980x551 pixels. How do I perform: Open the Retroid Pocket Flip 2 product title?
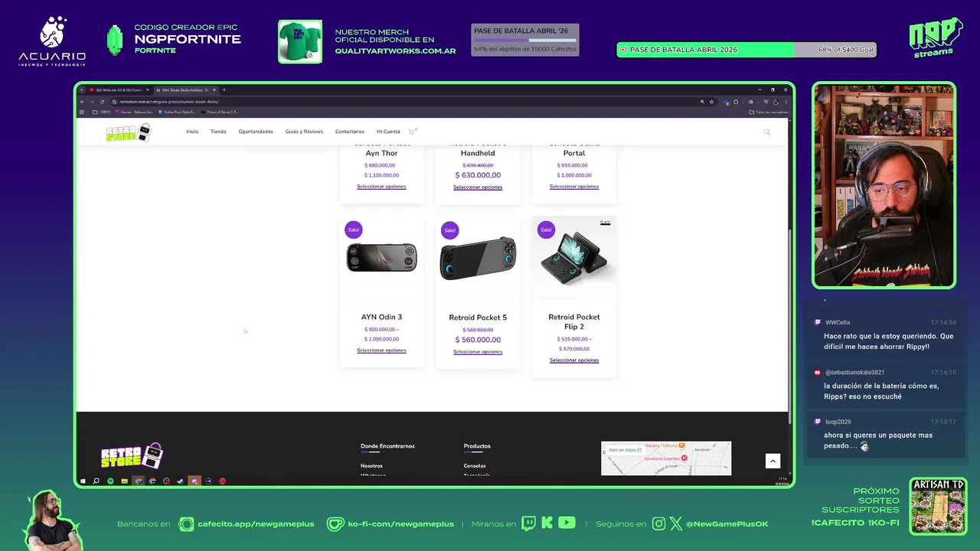574,321
